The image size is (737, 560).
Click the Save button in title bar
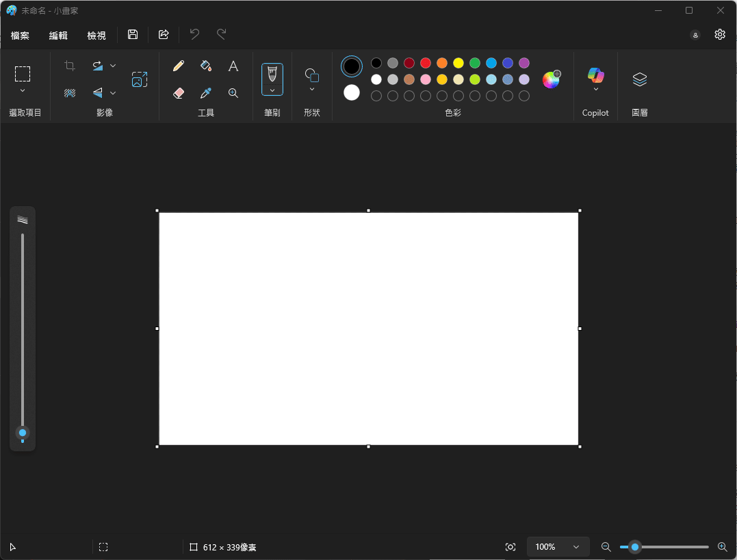click(133, 34)
